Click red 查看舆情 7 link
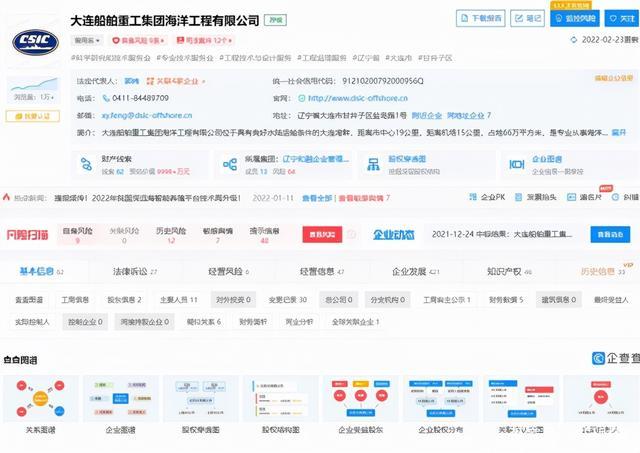Image resolution: width=640 pixels, height=453 pixels. [x=364, y=198]
